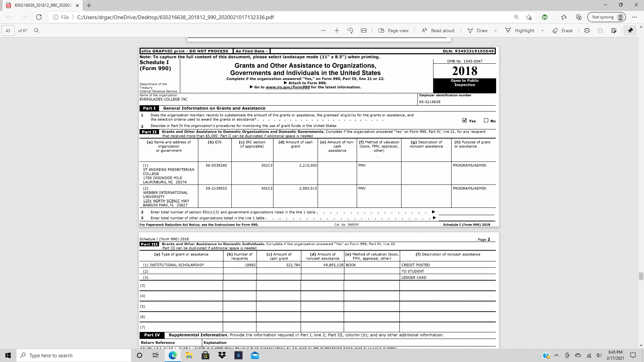Open Microsoft Edge from taskbar
Image resolution: width=644 pixels, height=362 pixels.
pos(172,355)
